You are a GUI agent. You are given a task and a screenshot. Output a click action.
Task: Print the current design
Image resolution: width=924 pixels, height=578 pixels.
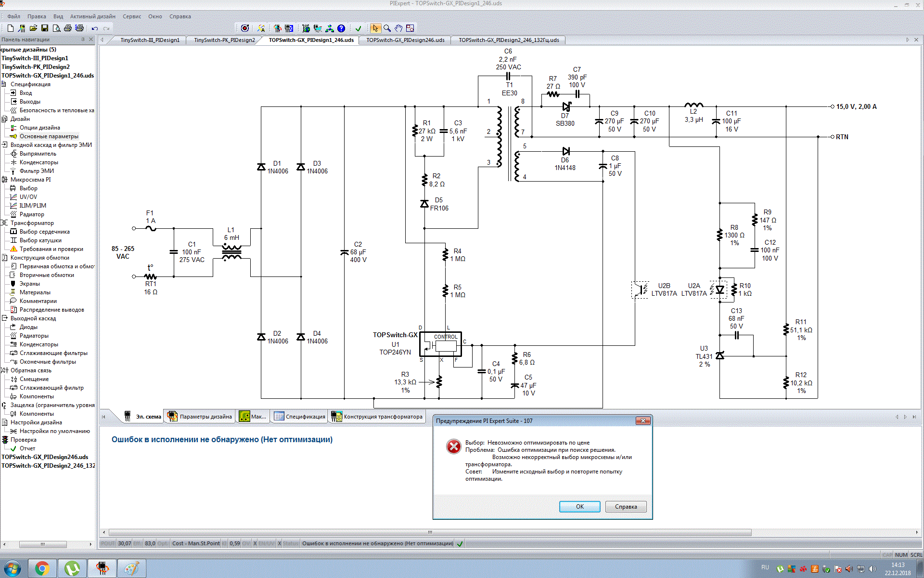point(68,28)
